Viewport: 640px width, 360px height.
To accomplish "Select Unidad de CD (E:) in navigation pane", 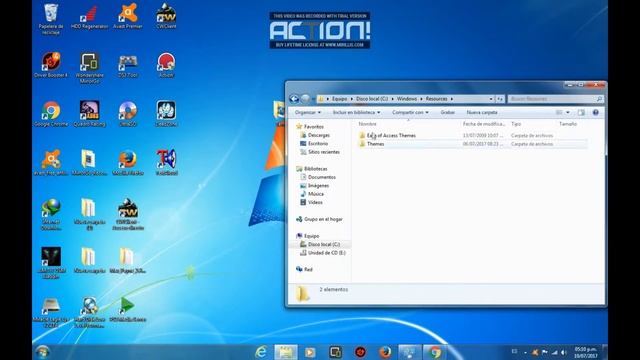I will coord(327,253).
